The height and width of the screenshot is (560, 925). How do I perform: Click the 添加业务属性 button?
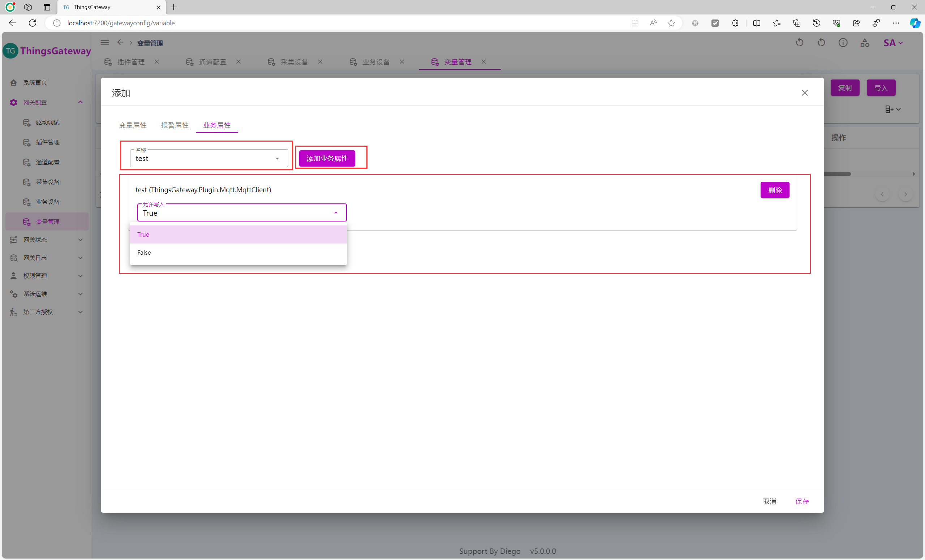pos(327,158)
